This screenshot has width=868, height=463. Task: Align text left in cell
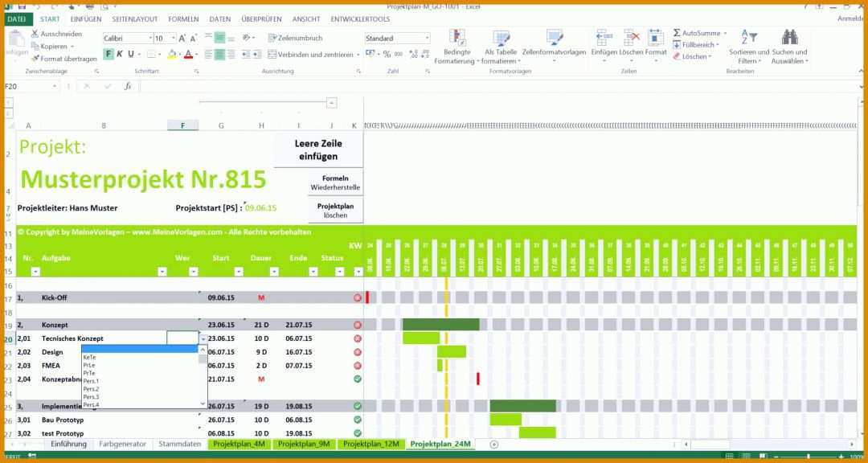point(208,55)
